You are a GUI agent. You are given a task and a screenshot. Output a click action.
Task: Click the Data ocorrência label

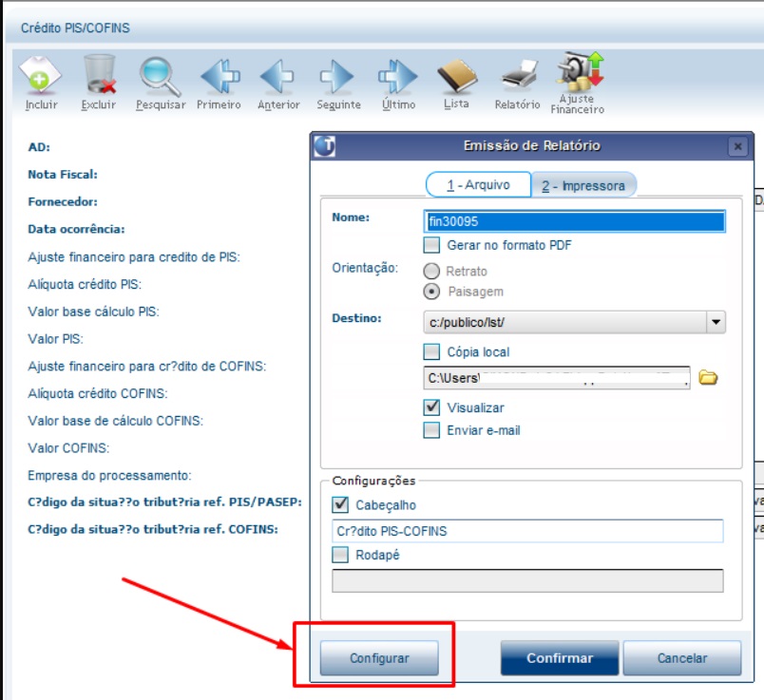tap(76, 229)
